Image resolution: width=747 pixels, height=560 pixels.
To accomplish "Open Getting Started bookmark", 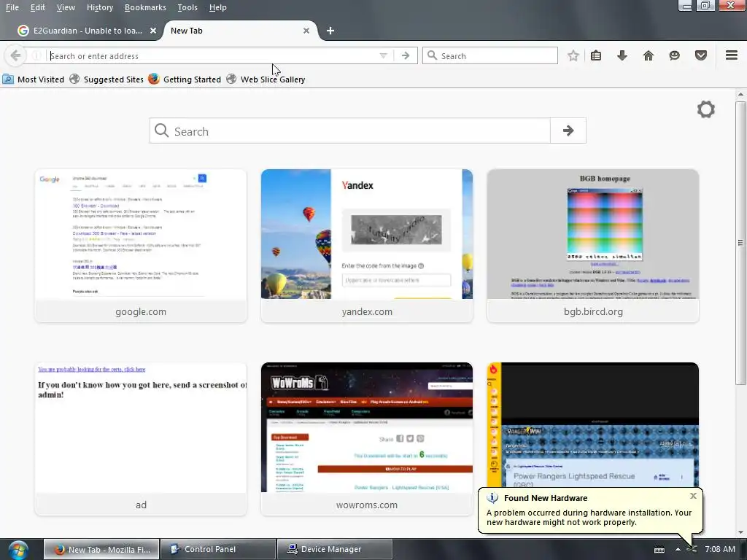I will [185, 79].
